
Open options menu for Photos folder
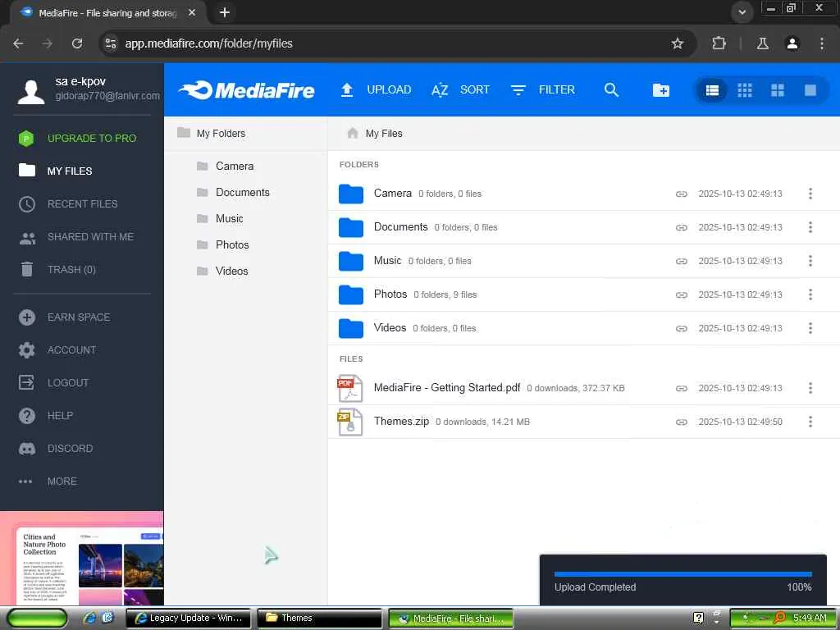coord(810,294)
